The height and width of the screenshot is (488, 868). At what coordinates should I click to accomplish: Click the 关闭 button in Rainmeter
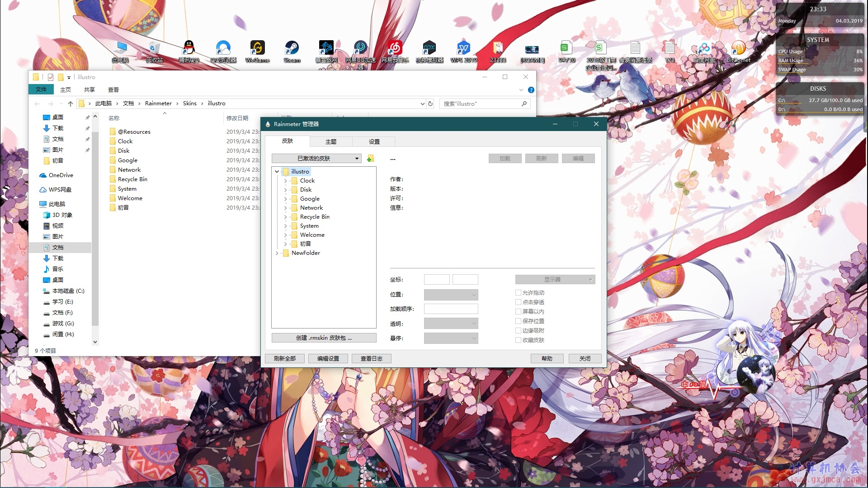click(585, 359)
